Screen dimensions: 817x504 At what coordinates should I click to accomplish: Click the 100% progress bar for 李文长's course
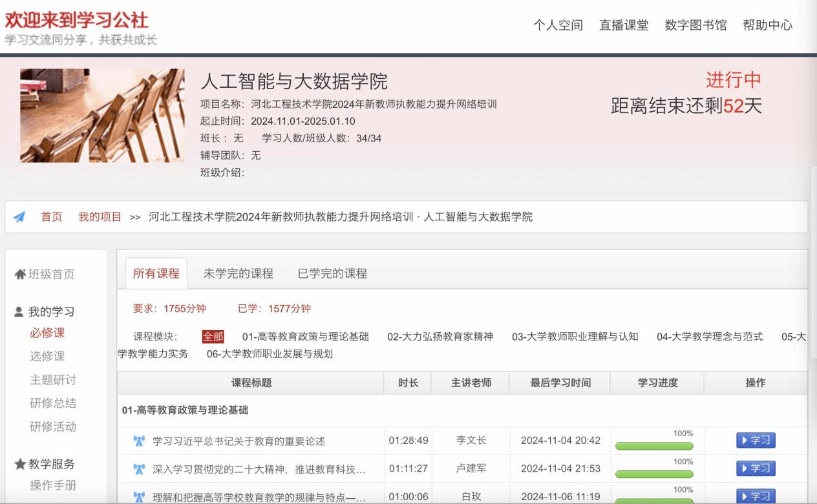[x=653, y=446]
